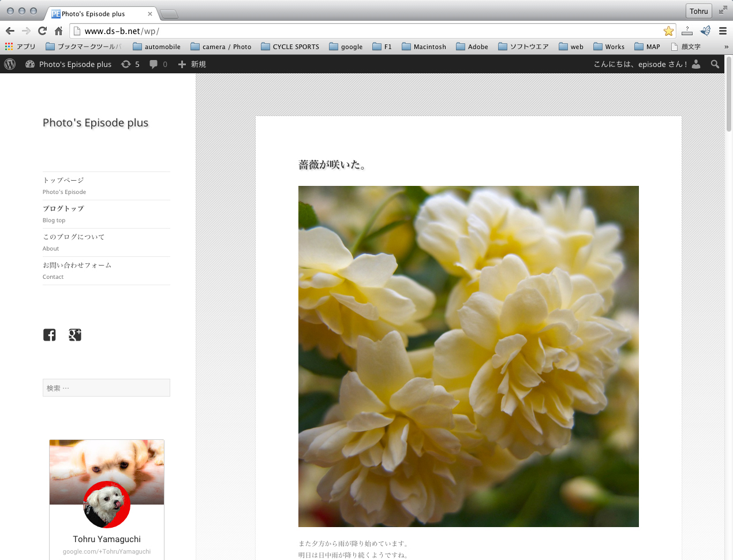The image size is (733, 560).
Task: Click the 新規 new post button
Action: tap(192, 64)
